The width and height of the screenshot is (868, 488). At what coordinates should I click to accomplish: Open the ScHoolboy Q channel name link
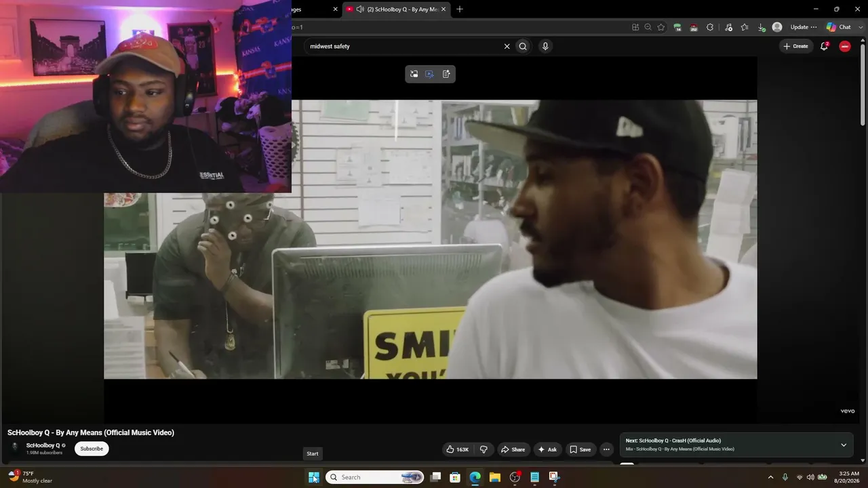pos(43,445)
